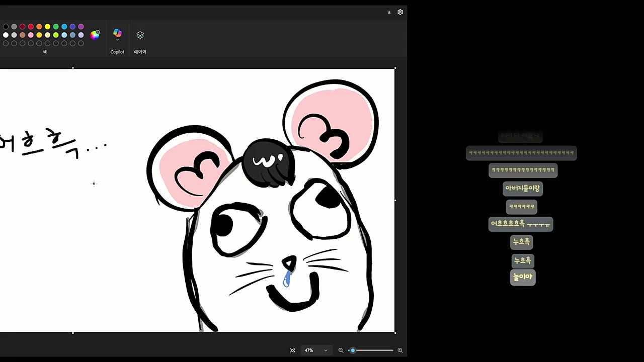Select the white color swatch
The height and width of the screenshot is (362, 644).
(6, 35)
